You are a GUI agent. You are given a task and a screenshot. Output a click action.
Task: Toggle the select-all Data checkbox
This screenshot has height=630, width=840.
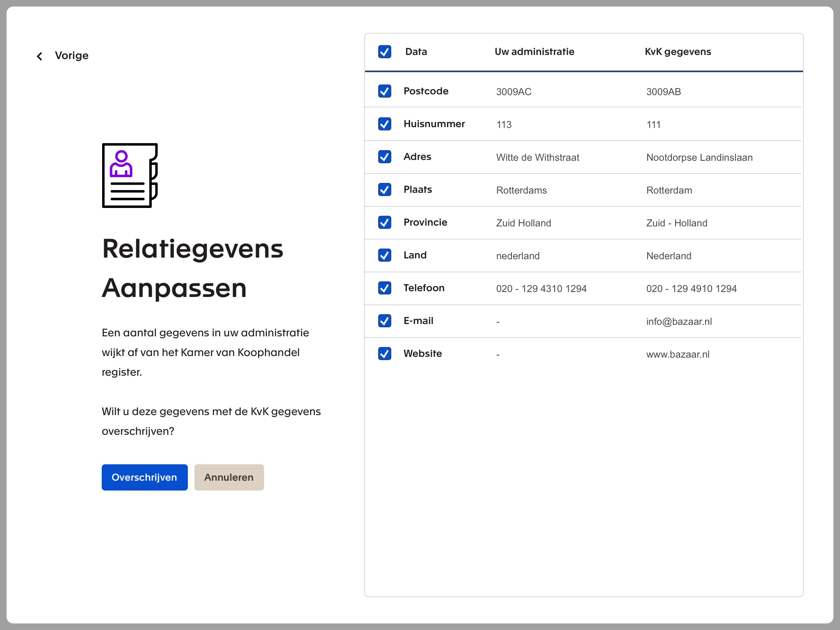click(384, 52)
